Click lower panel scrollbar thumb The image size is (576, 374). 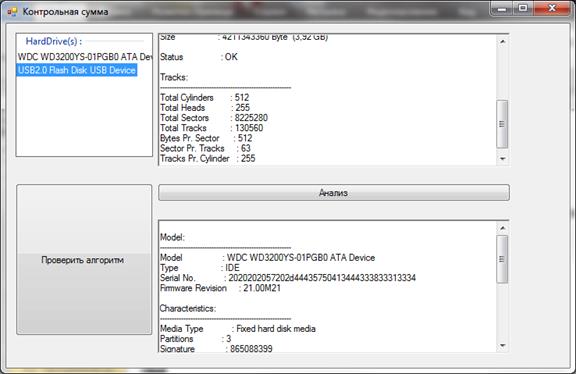pos(502,259)
